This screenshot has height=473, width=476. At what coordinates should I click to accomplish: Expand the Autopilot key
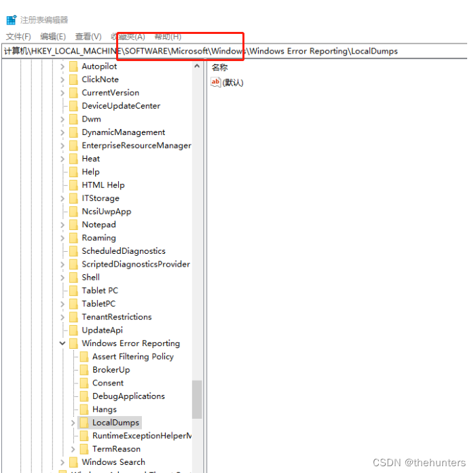[x=62, y=67]
